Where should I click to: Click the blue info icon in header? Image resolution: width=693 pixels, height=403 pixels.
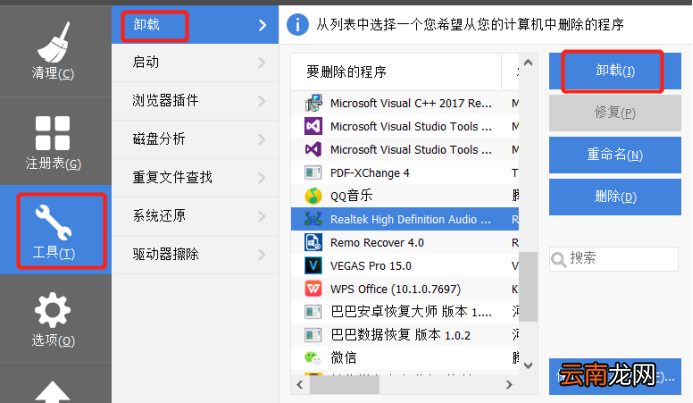click(x=297, y=25)
